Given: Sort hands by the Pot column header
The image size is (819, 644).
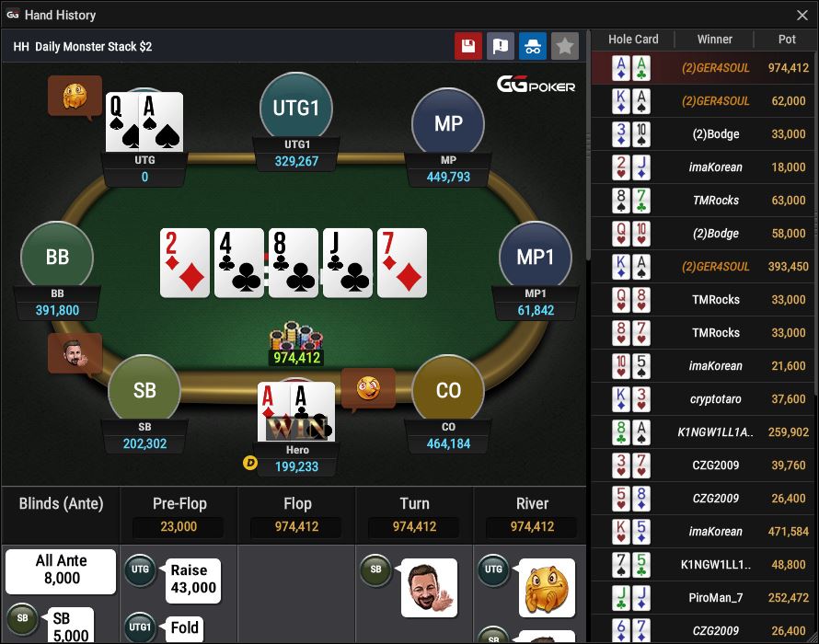Looking at the screenshot, I should point(786,40).
